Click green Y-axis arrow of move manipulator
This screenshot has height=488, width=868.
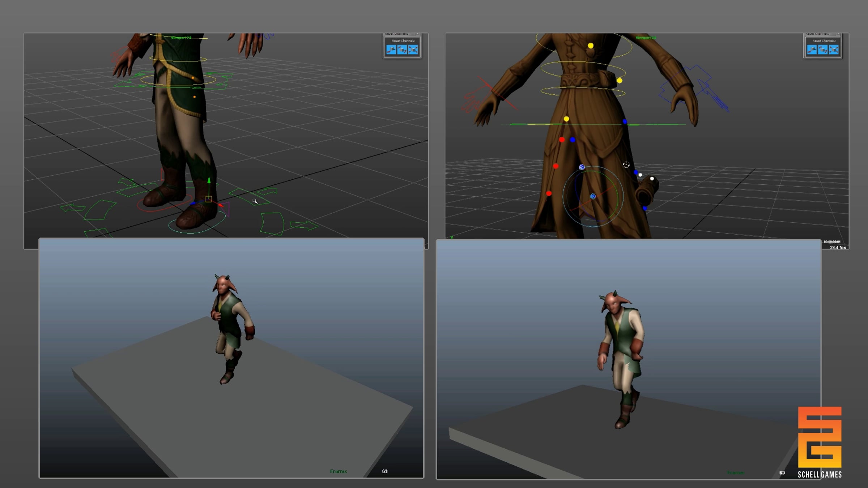[x=209, y=180]
